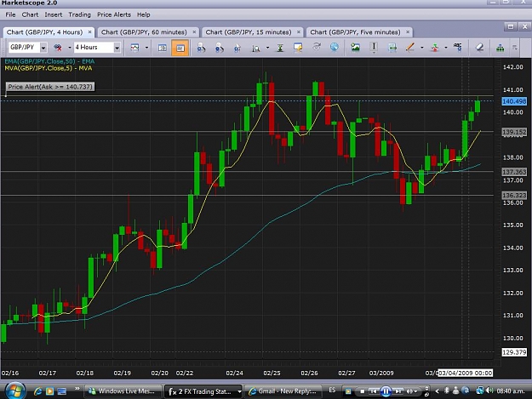
Task: Click the 140.498 current price marker
Action: [x=514, y=101]
